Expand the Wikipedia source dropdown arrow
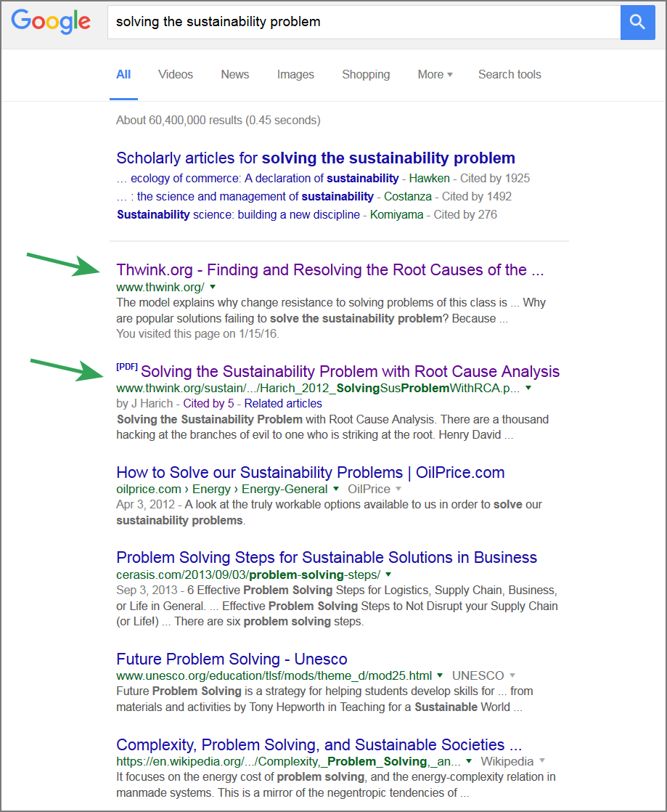667x812 pixels. point(541,761)
